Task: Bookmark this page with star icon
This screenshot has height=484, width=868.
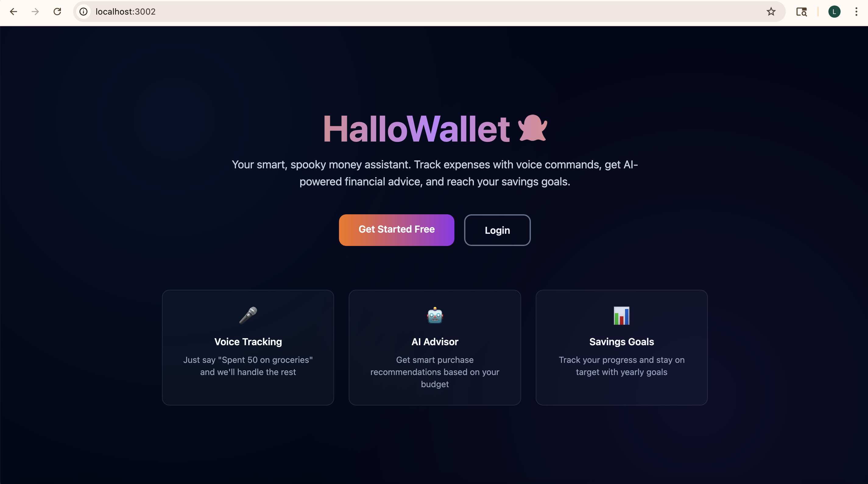Action: 771,12
